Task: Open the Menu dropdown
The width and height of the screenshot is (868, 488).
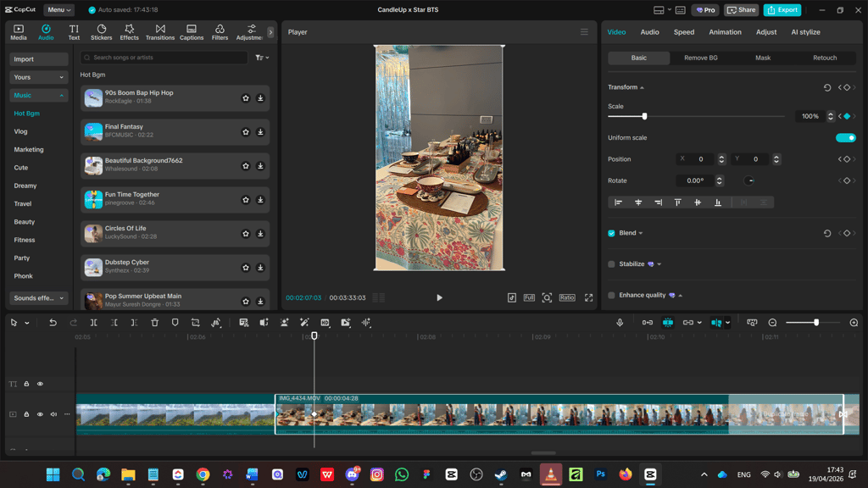Action: click(58, 10)
